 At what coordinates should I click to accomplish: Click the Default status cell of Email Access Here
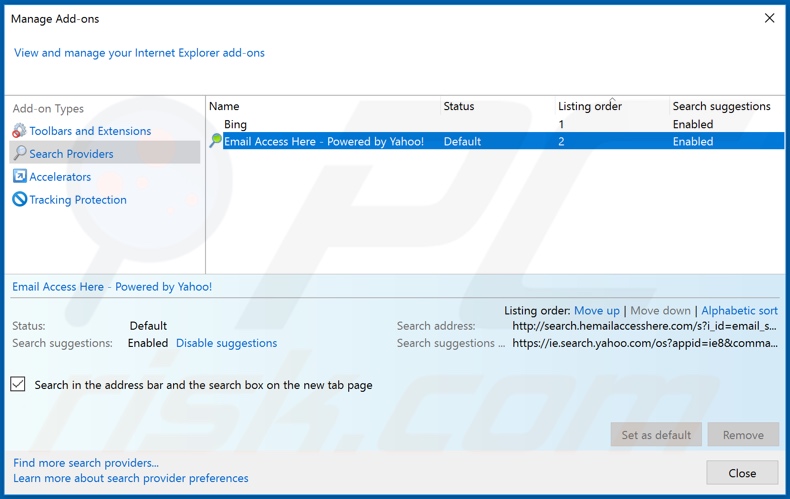point(462,141)
